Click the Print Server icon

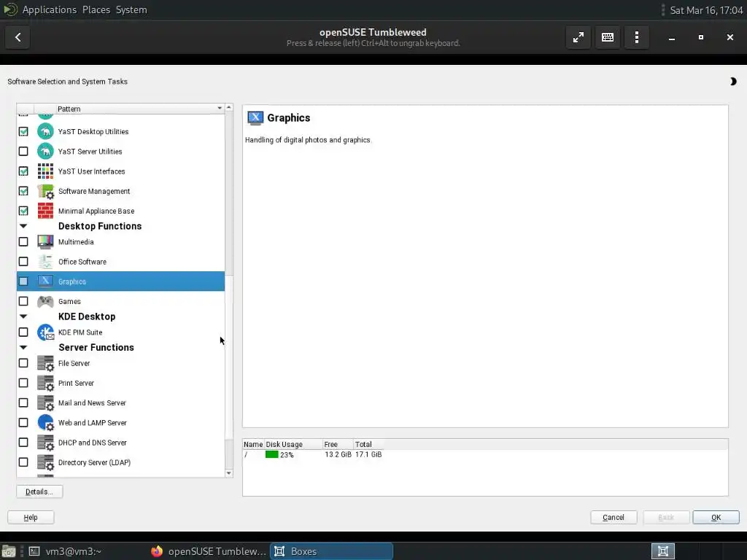click(45, 384)
